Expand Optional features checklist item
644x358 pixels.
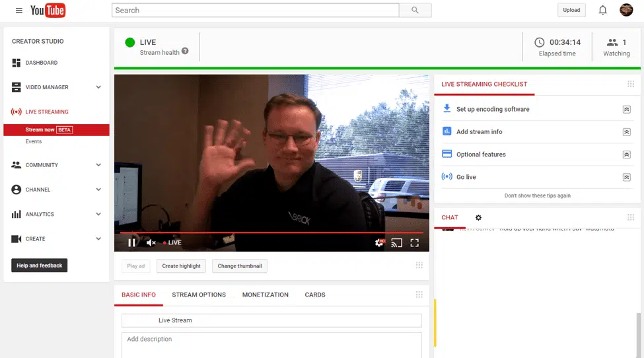tap(627, 155)
